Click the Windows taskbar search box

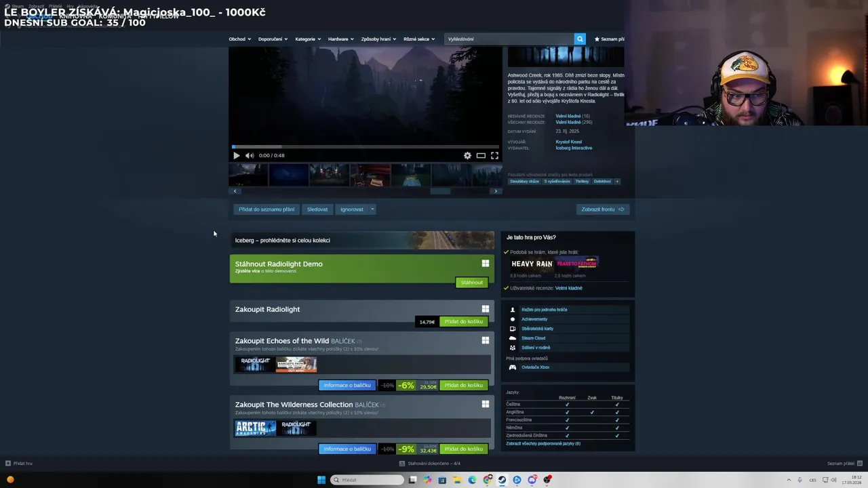coord(367,480)
